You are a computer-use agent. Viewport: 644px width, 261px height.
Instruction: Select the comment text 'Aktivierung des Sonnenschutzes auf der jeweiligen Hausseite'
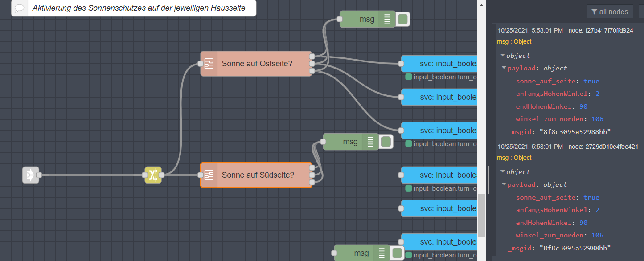pyautogui.click(x=139, y=8)
